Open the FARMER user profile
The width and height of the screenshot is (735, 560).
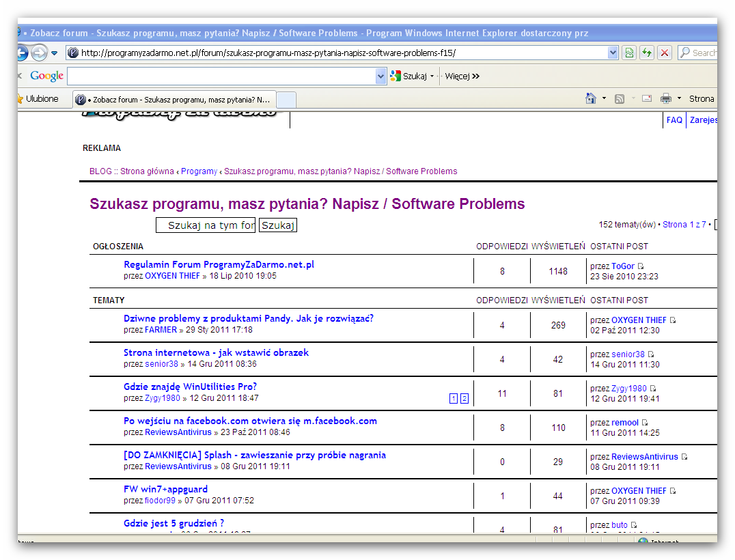pos(161,330)
